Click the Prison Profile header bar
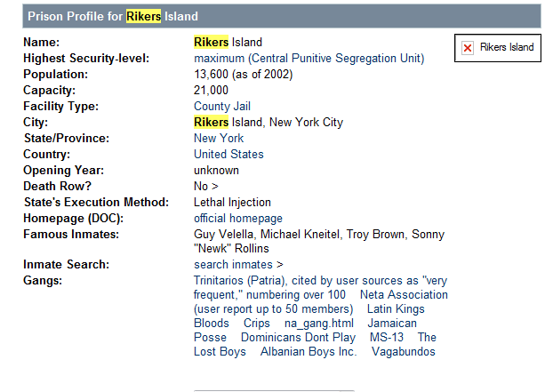Viewport: 545px width, 392px height. click(x=272, y=16)
